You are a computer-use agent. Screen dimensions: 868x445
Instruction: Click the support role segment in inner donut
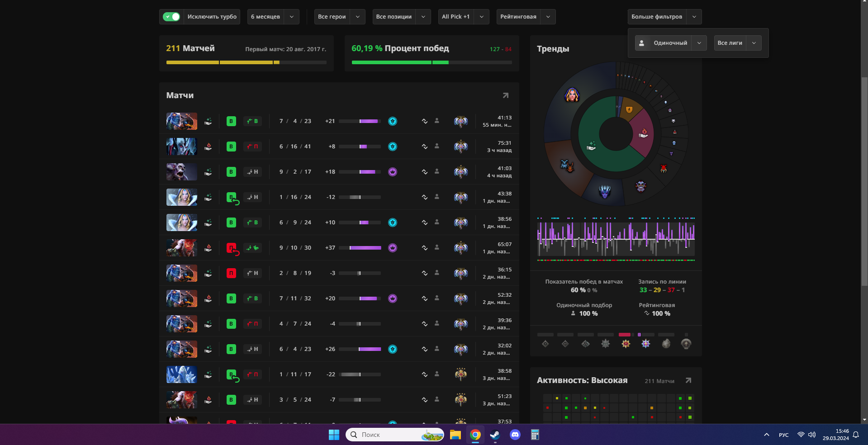coord(591,146)
